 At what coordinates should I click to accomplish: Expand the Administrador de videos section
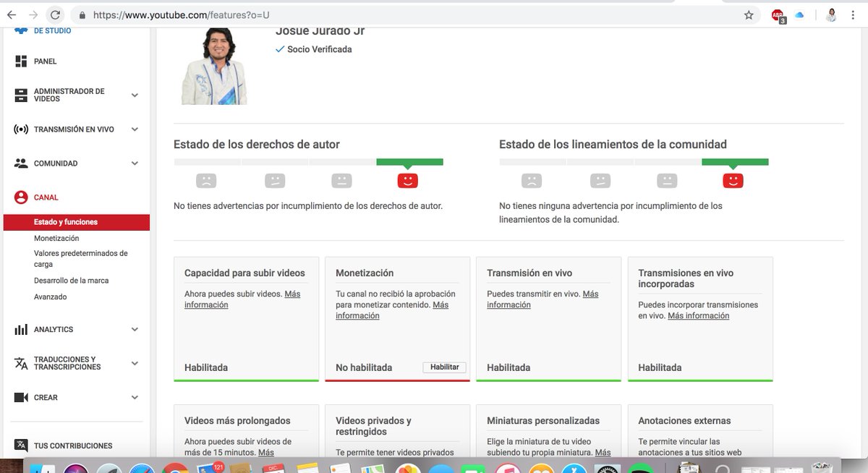click(x=135, y=95)
